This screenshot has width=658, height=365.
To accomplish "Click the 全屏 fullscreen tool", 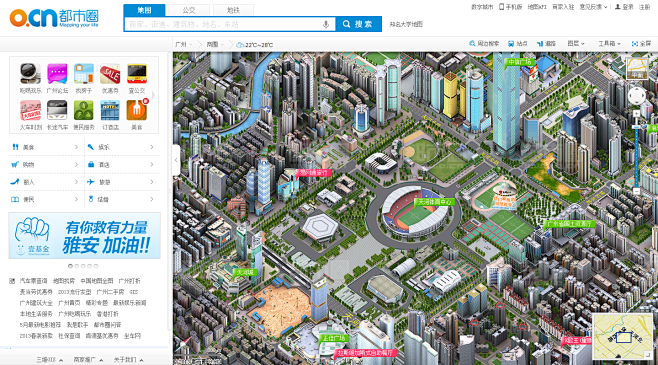I will coord(641,44).
